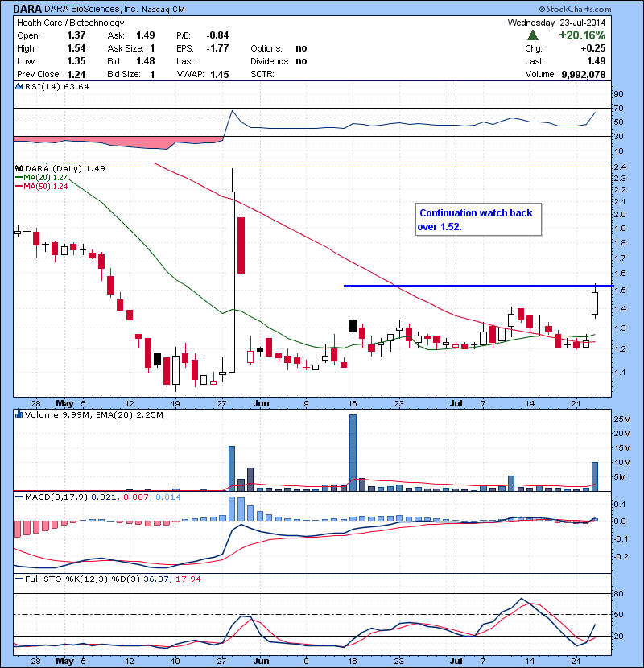Viewport: 644px width, 668px height.
Task: Click the MA(50) 1.24 legend text
Action: [46, 186]
